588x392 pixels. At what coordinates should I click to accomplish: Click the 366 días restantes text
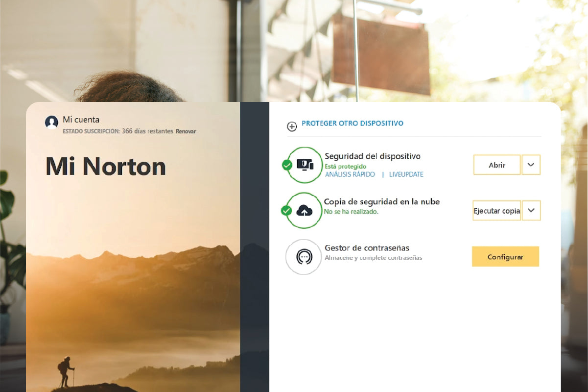pyautogui.click(x=147, y=131)
